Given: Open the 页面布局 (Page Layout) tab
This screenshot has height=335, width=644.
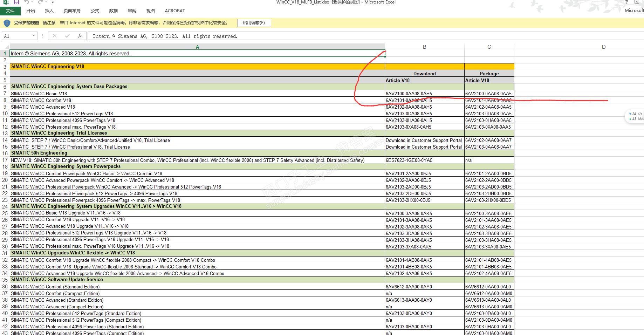Looking at the screenshot, I should 72,11.
